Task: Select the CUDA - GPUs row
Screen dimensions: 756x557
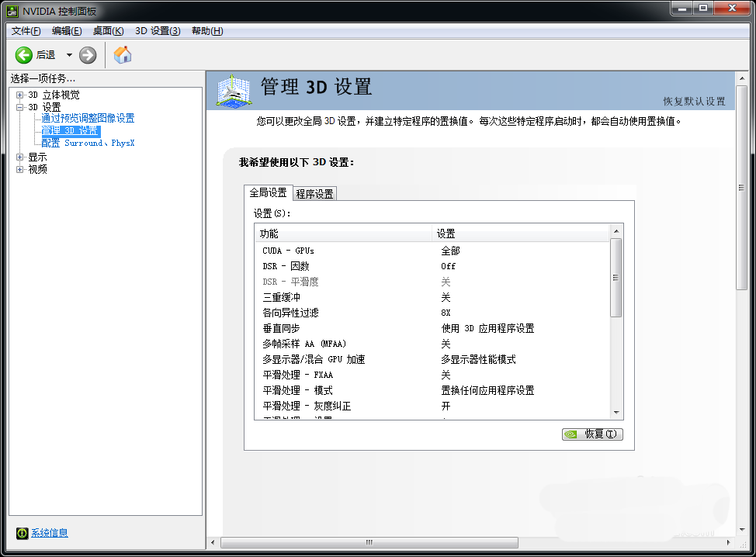Action: 432,251
